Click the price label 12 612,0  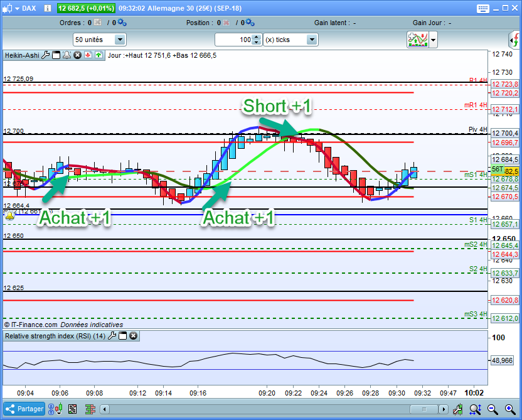pos(504,318)
